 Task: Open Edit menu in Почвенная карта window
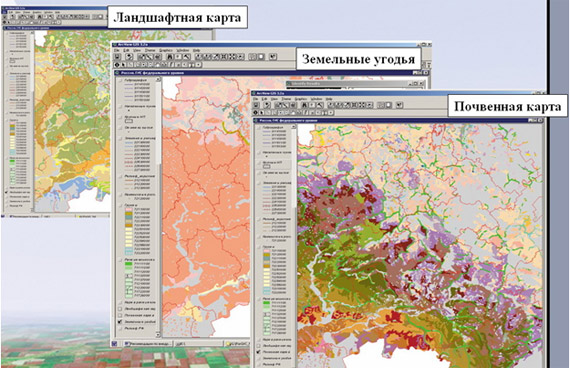pyautogui.click(x=266, y=99)
